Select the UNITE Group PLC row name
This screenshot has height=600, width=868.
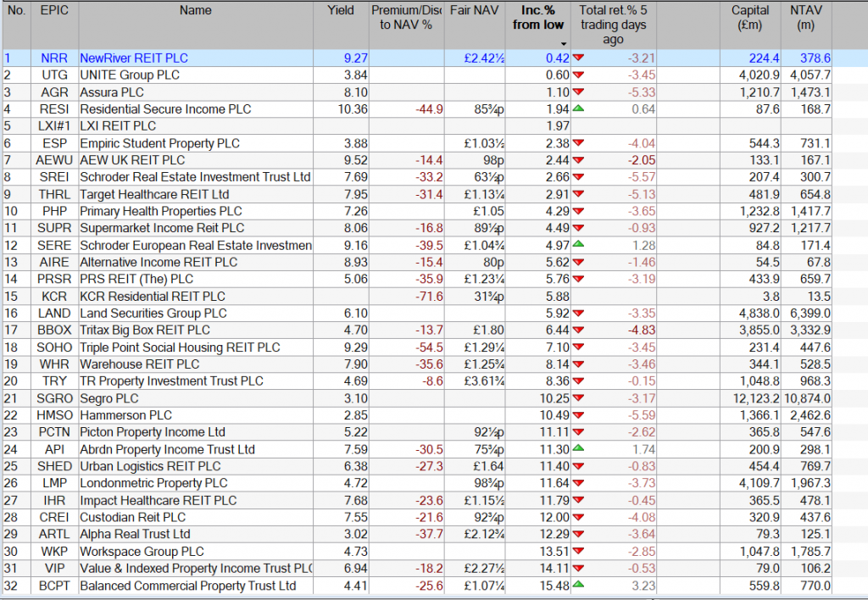(x=130, y=75)
